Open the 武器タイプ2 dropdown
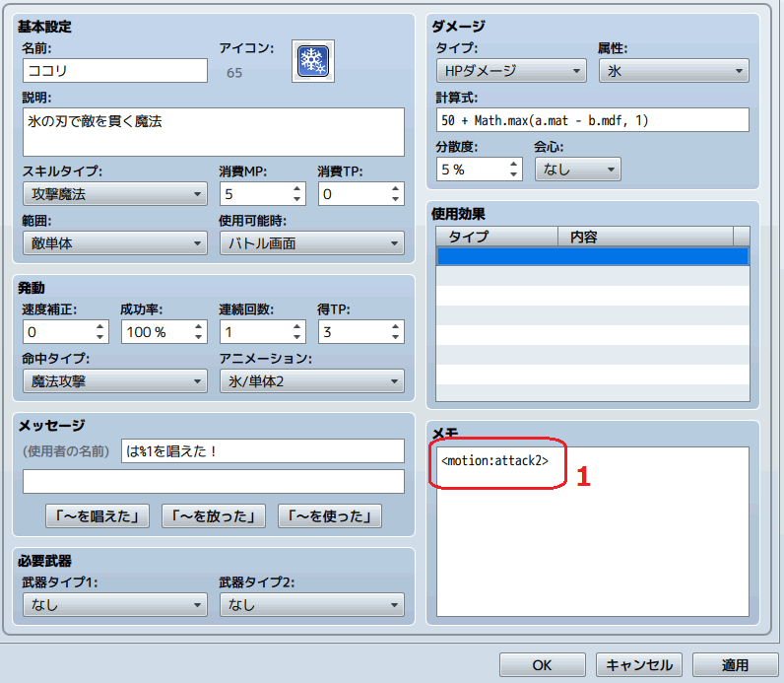This screenshot has height=683, width=784. tap(312, 604)
